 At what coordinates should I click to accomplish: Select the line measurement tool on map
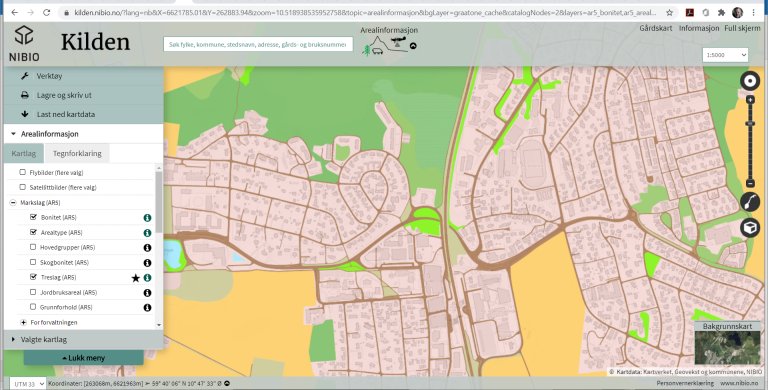click(750, 201)
